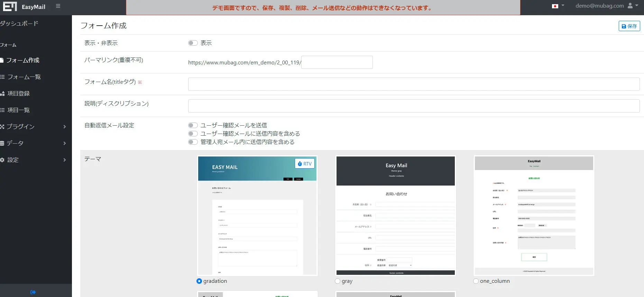Select the gradation radio button
The width and height of the screenshot is (644, 297).
[x=199, y=281]
